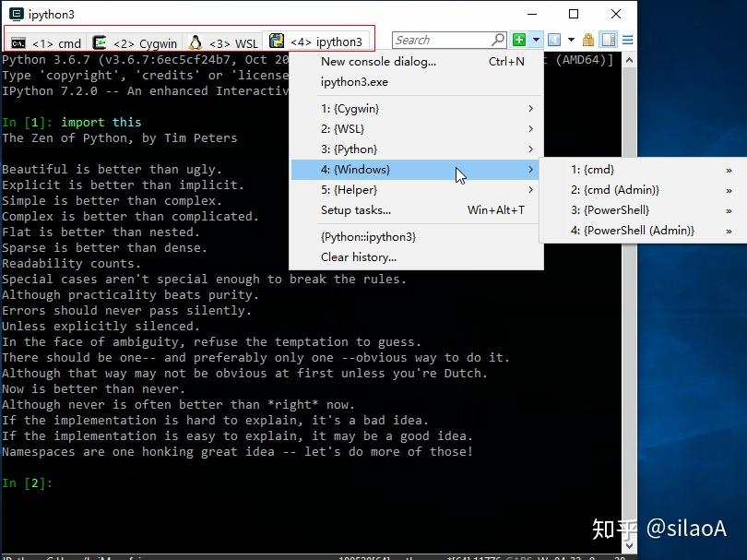Choose Clear history... menu entry
747x560 pixels.
point(416,257)
